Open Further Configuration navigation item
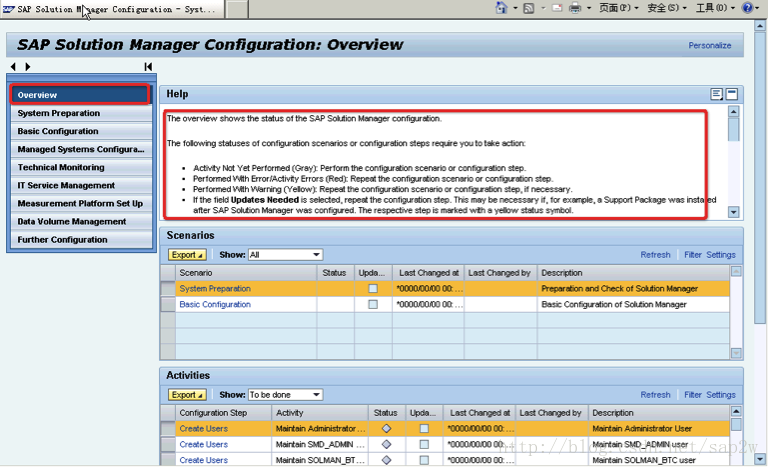769x467 pixels. coord(81,240)
